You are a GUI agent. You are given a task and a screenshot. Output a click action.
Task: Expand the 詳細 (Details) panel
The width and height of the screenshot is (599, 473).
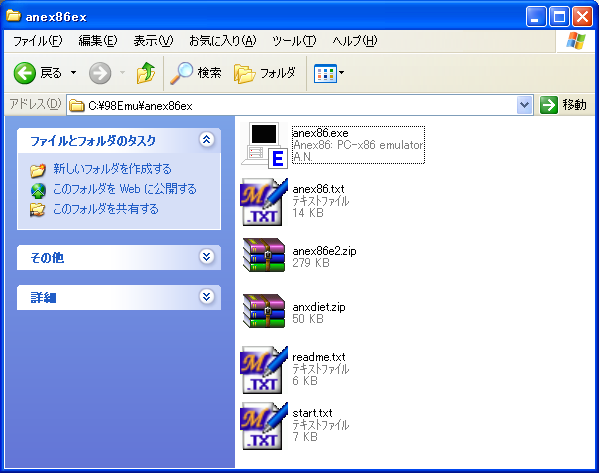pos(206,296)
